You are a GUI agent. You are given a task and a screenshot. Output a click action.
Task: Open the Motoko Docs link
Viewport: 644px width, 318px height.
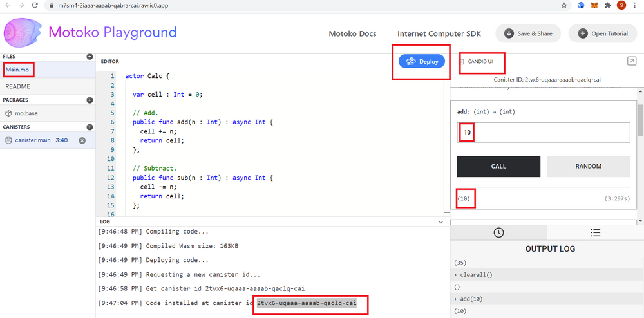pyautogui.click(x=352, y=33)
